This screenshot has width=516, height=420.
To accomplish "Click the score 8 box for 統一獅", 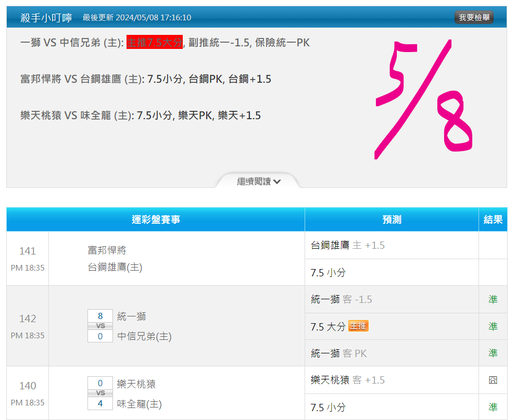I will click(100, 316).
